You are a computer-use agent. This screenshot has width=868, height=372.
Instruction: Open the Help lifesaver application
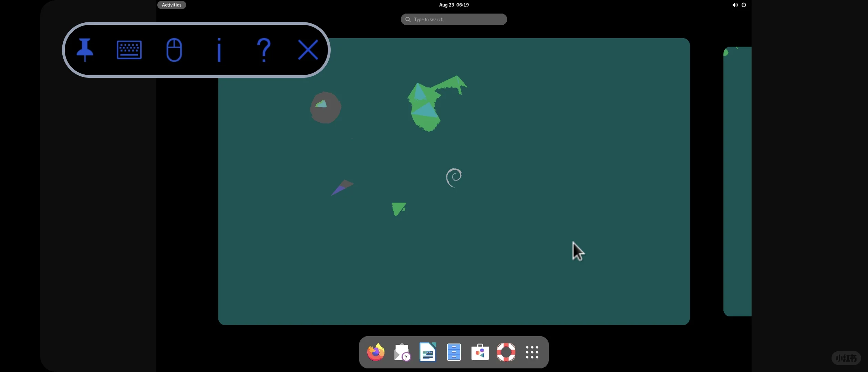pos(506,352)
